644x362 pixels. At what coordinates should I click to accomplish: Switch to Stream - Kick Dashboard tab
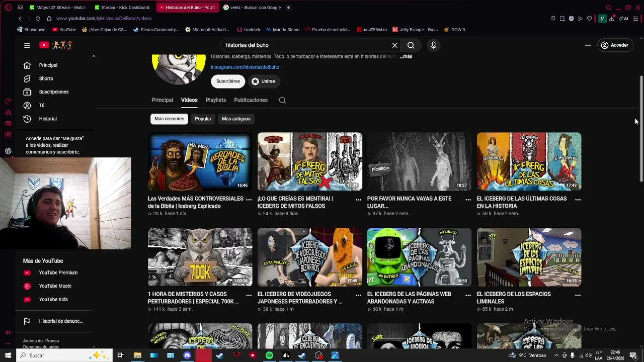click(x=123, y=8)
